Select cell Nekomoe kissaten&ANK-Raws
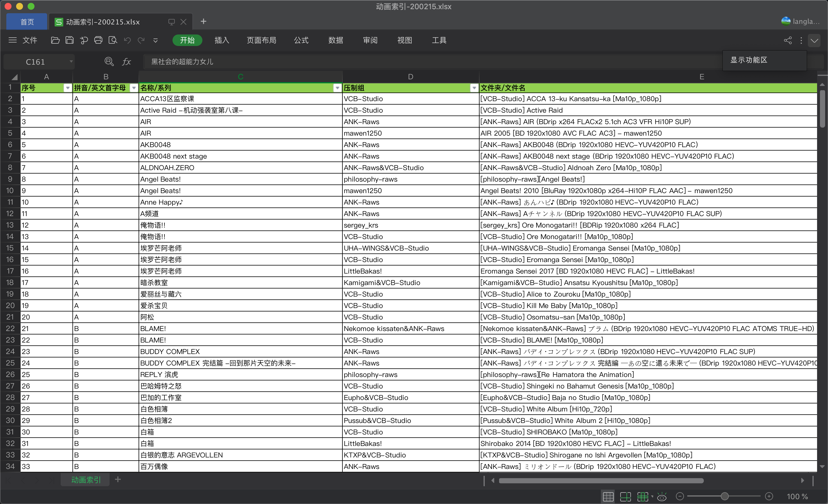 [410, 328]
